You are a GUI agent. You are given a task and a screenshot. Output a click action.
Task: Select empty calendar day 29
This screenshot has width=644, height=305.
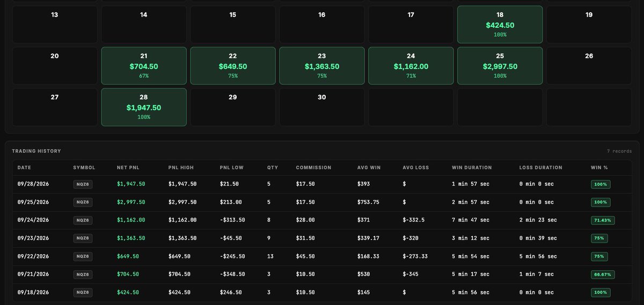(233, 107)
